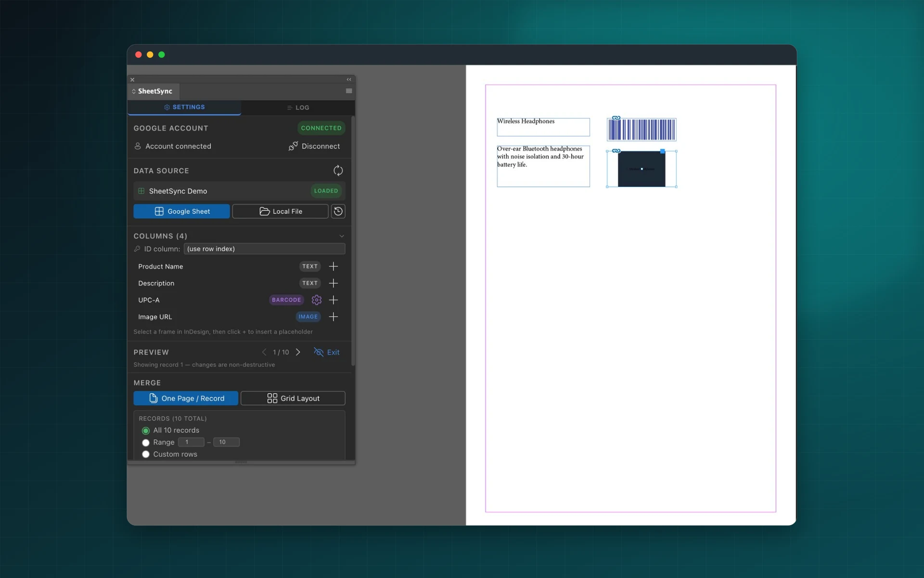Choose One Page / Record merge mode
Viewport: 924px width, 578px height.
tap(186, 398)
